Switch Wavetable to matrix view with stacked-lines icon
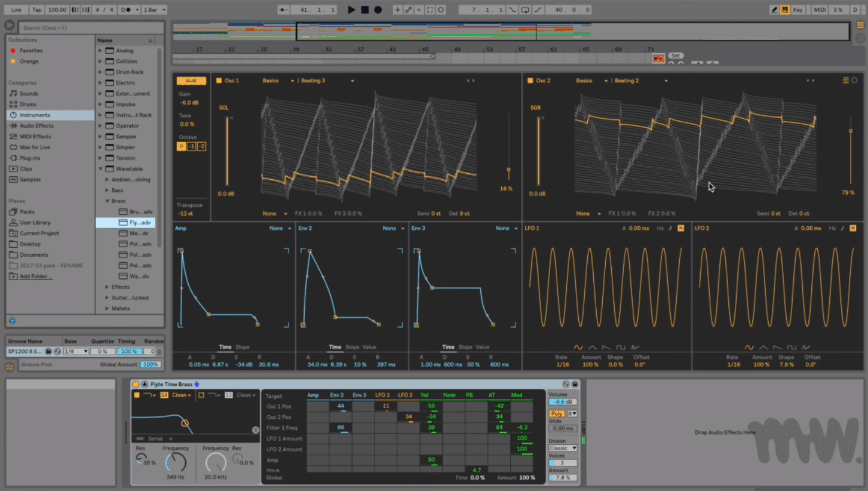 click(x=846, y=80)
